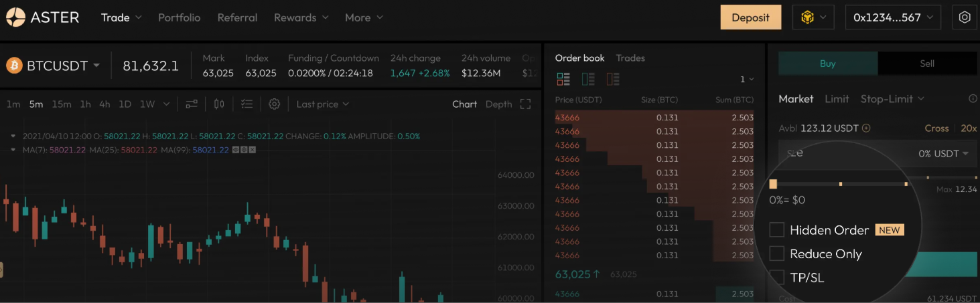
Task: Click the order size percentage slider handle
Action: coord(773,183)
